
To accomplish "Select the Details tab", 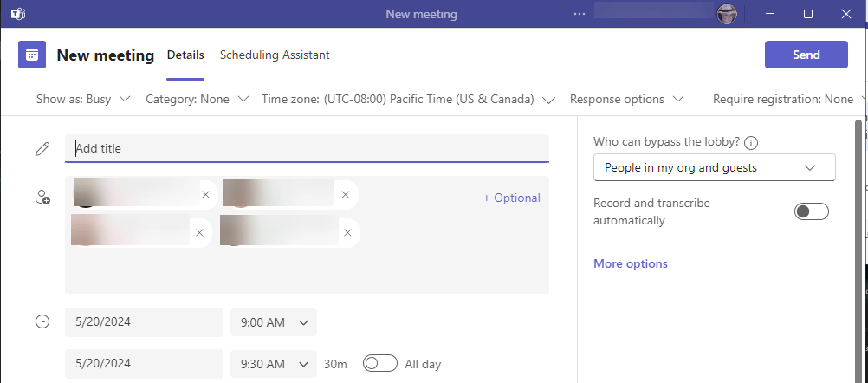I will click(x=185, y=55).
